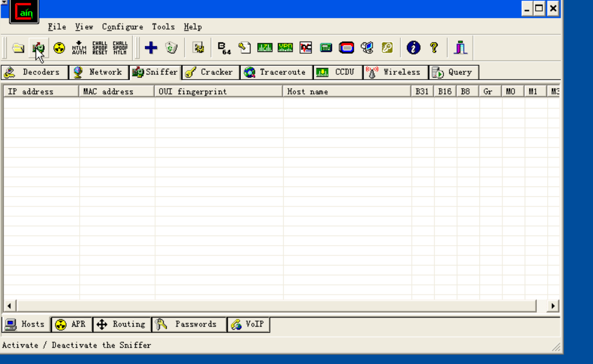Click the blue plus Add to list icon

[x=151, y=48]
